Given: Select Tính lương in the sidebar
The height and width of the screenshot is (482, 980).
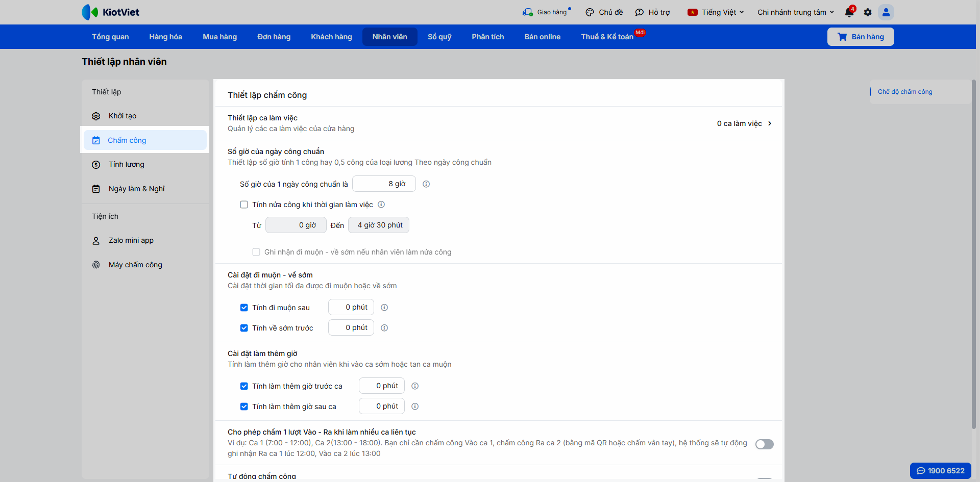Looking at the screenshot, I should pyautogui.click(x=145, y=165).
